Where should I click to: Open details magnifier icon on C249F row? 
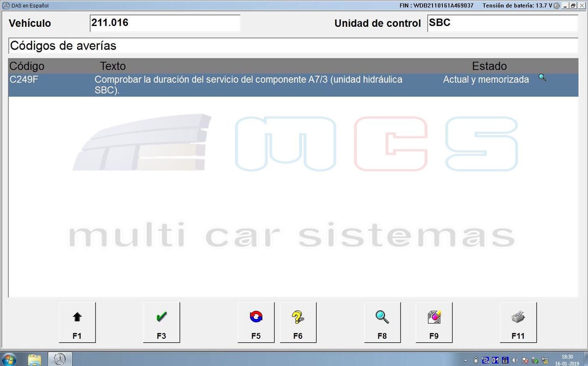(x=542, y=78)
